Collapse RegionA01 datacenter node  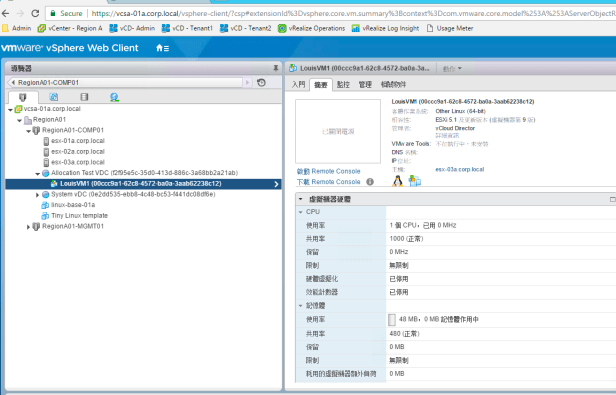[x=19, y=120]
